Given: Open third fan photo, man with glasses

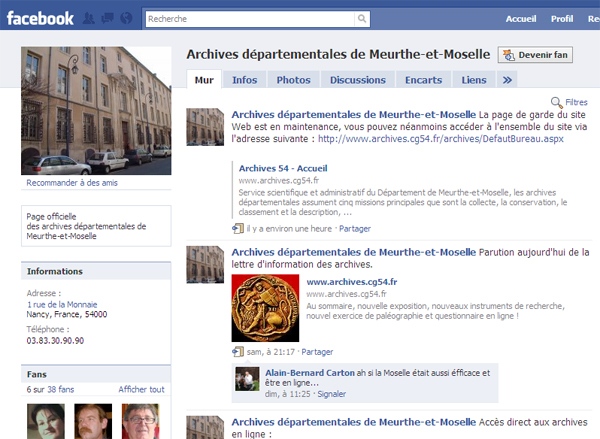Looking at the screenshot, I should [140, 421].
